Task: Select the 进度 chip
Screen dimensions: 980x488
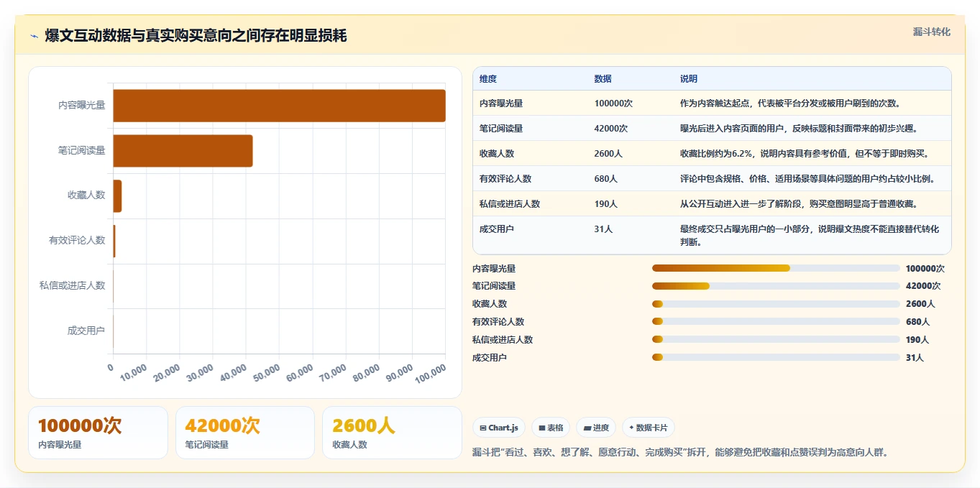Action: tap(596, 428)
